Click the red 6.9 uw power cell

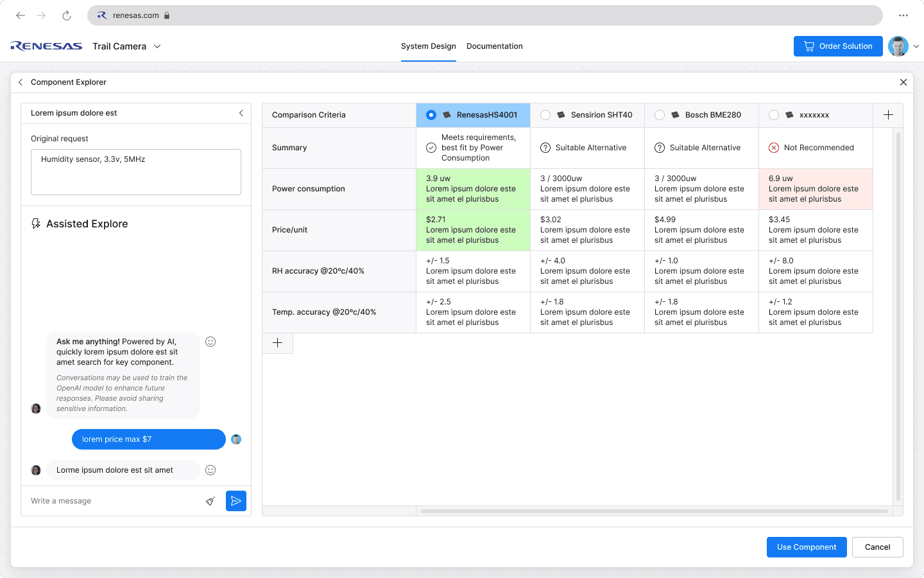coord(816,189)
